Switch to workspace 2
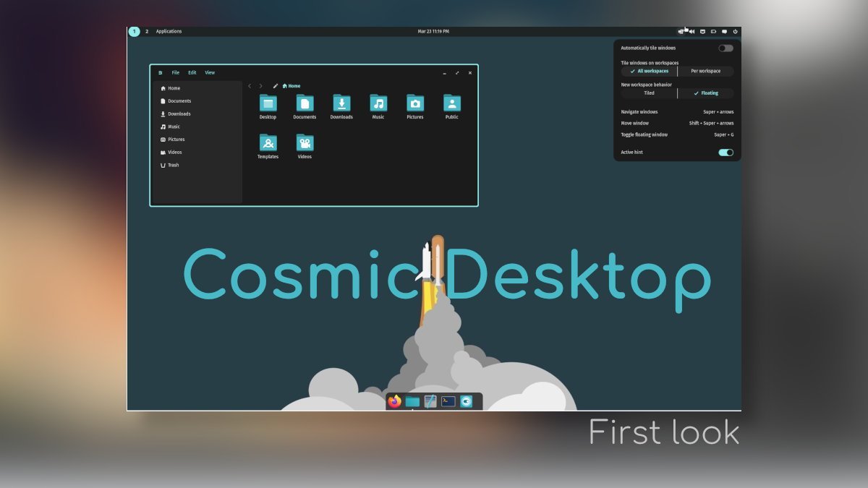Screen dimensions: 868x488 (147, 31)
